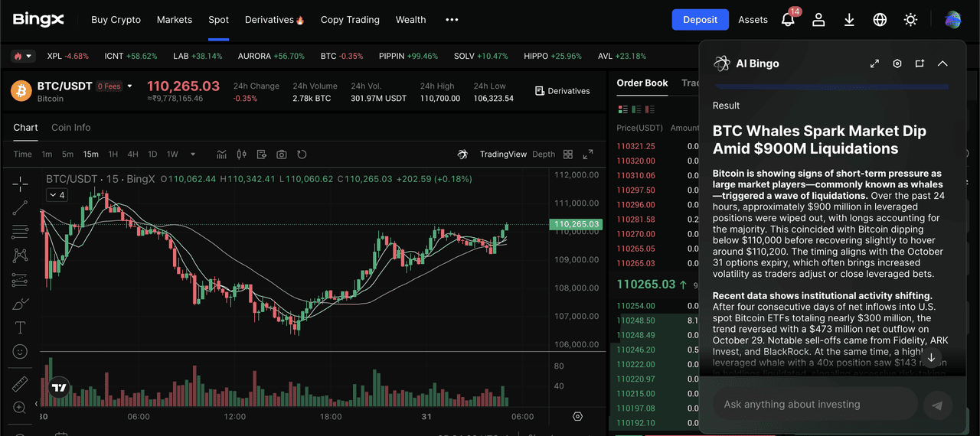Pick the brush drawing tool
Screen dimensions: 980x436
point(20,304)
